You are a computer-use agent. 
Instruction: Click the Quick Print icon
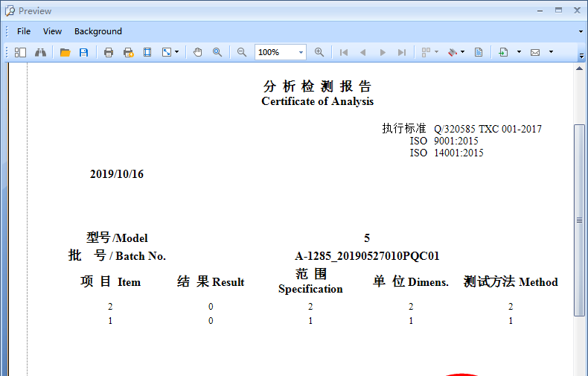click(x=128, y=52)
